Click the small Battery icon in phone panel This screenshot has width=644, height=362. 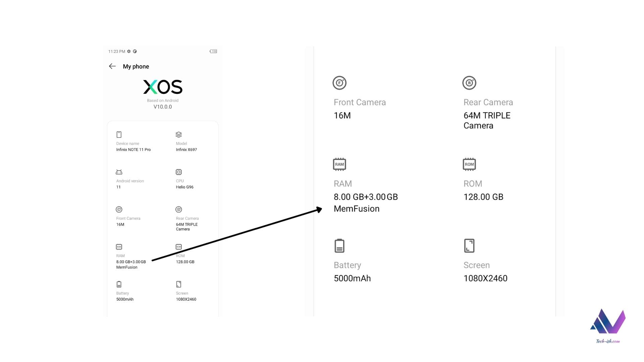[119, 284]
